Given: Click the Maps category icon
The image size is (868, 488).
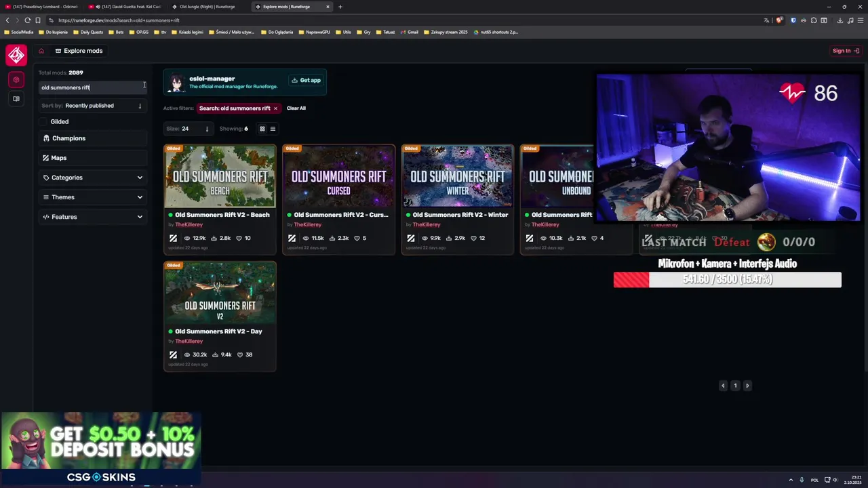Looking at the screenshot, I should 45,158.
